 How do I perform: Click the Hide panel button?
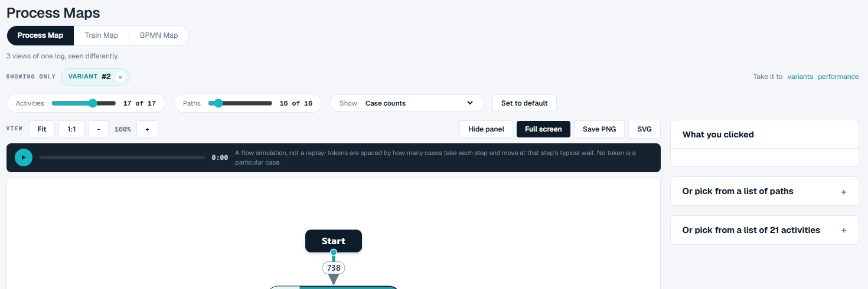(x=487, y=129)
